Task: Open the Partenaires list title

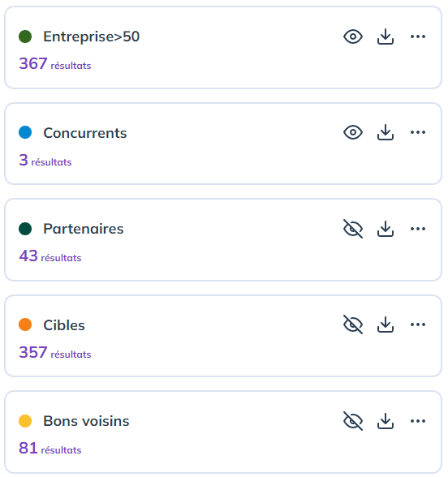Action: click(x=84, y=229)
